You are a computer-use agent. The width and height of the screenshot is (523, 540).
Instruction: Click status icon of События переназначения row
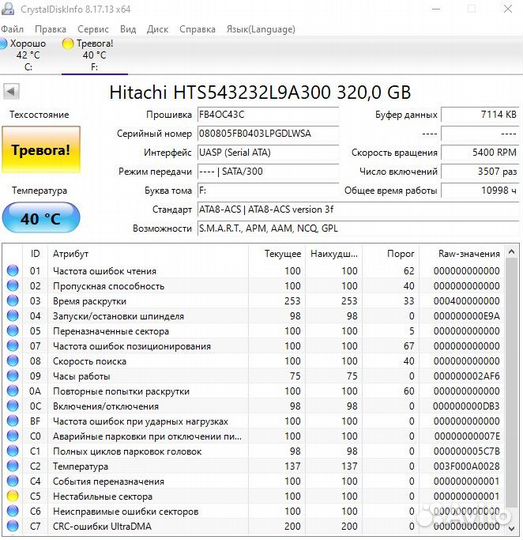tap(13, 481)
